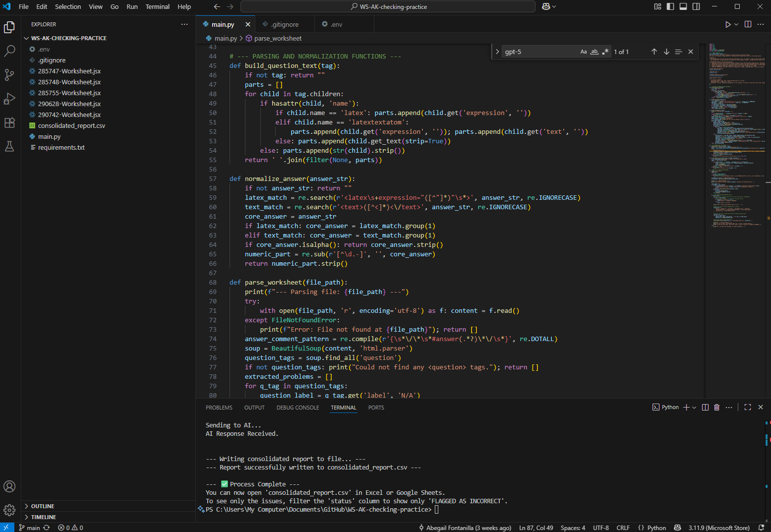Open the run options dropdown arrow
Image resolution: width=771 pixels, height=532 pixels.
point(736,24)
